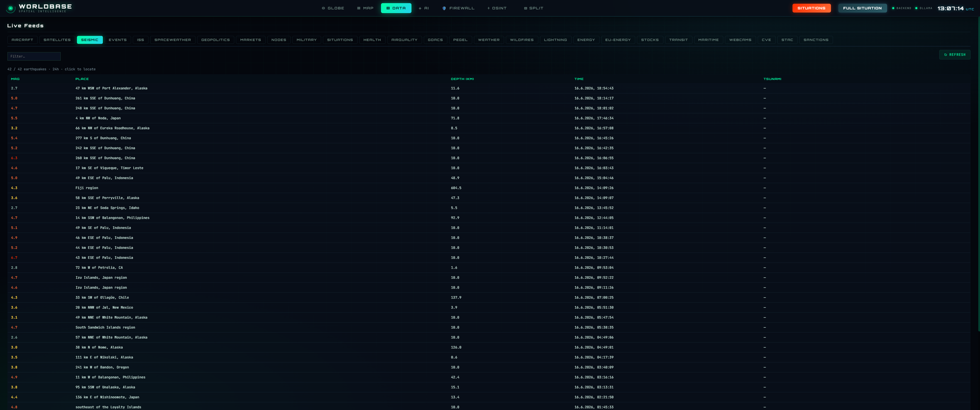Select the Aircraft feed tab
The height and width of the screenshot is (410, 980).
coord(22,40)
